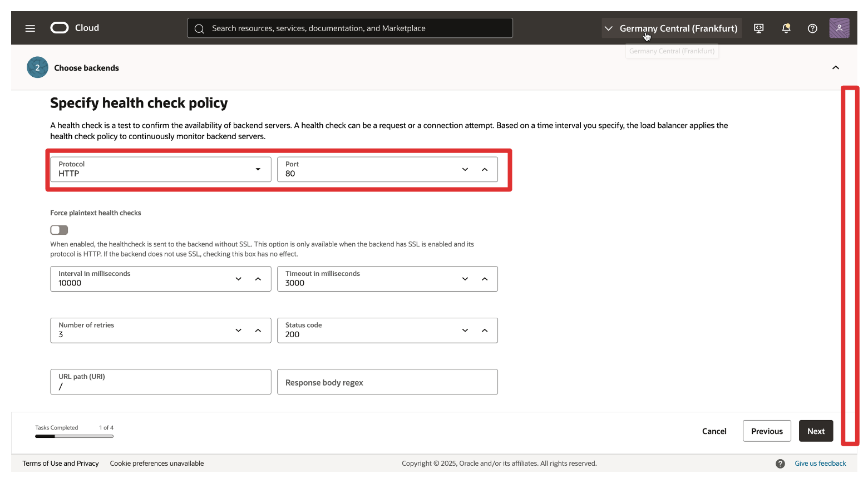
Task: Open the hamburger navigation menu
Action: click(x=30, y=28)
